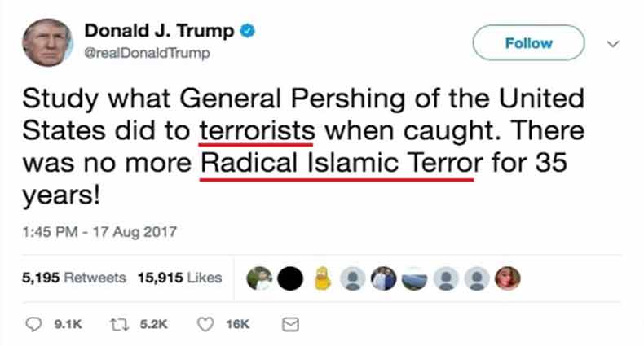Click the 1:45 PM - 17 Aug 2017 timestamp
This screenshot has height=346, width=644.
pyautogui.click(x=99, y=232)
